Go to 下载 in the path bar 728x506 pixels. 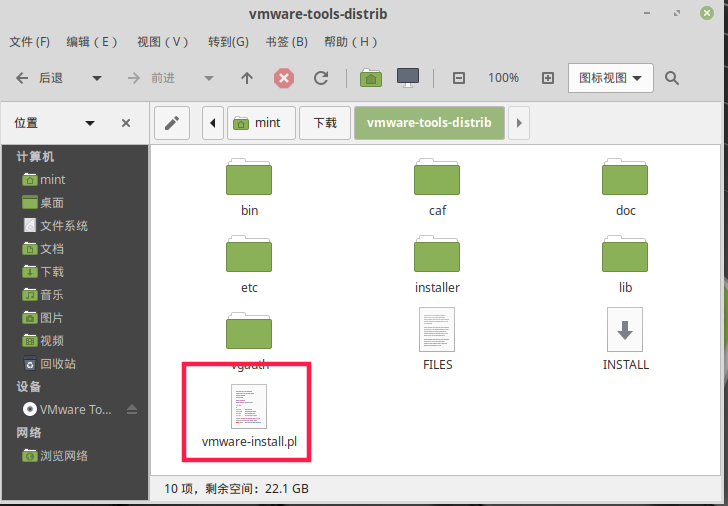(325, 123)
